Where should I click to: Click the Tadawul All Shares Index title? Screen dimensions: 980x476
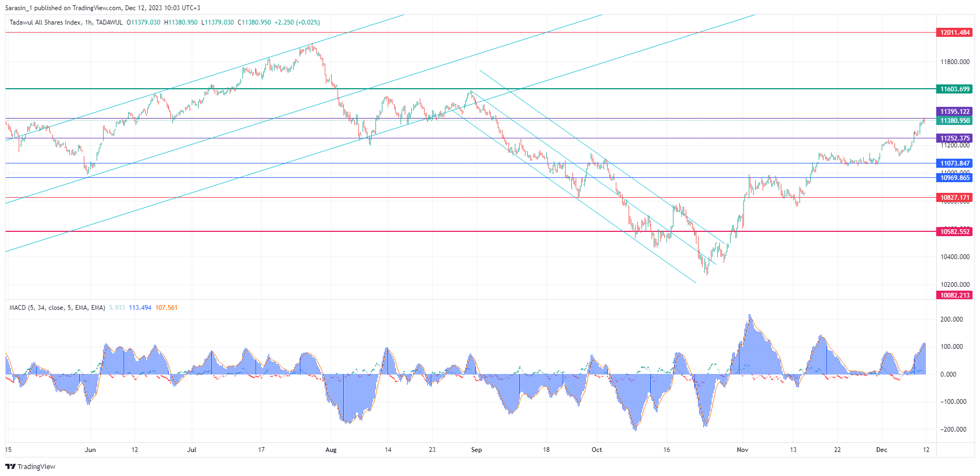45,22
